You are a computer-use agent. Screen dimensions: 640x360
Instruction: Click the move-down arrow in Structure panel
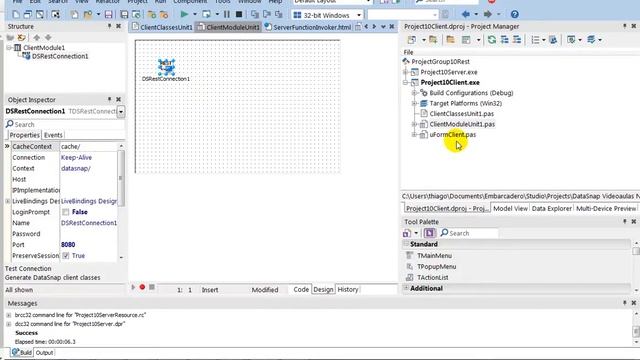point(48,38)
